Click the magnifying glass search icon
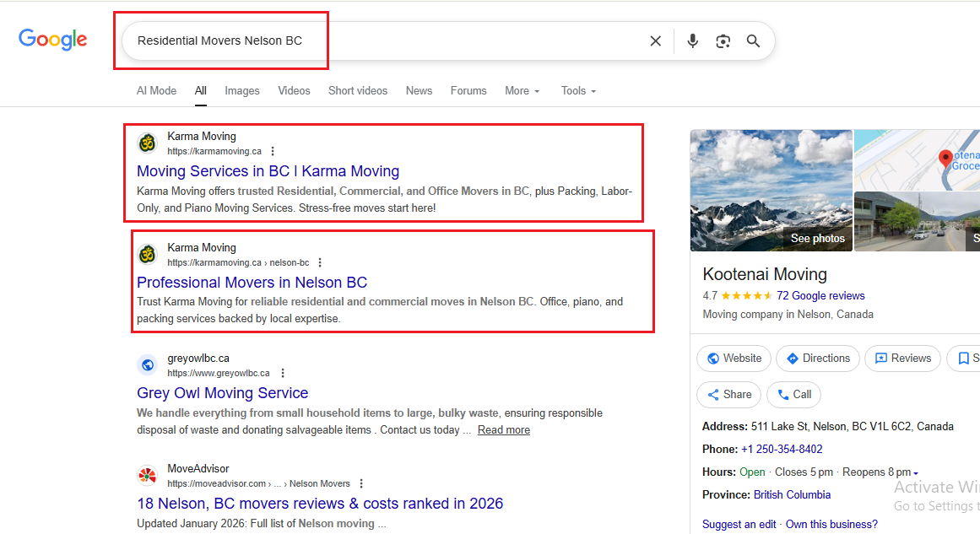Image resolution: width=980 pixels, height=534 pixels. 753,40
